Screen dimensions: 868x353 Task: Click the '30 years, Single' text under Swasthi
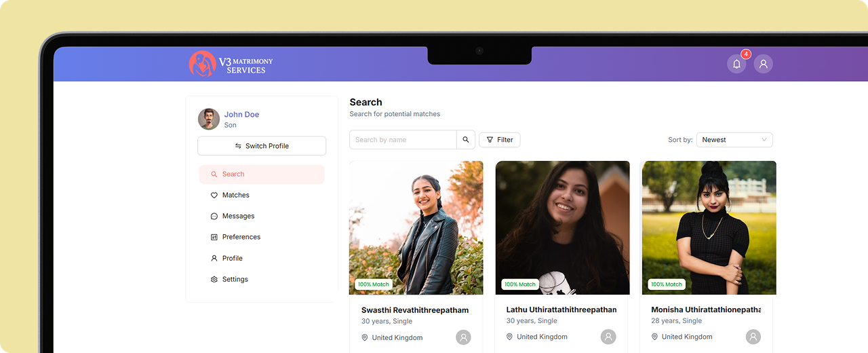click(x=387, y=321)
